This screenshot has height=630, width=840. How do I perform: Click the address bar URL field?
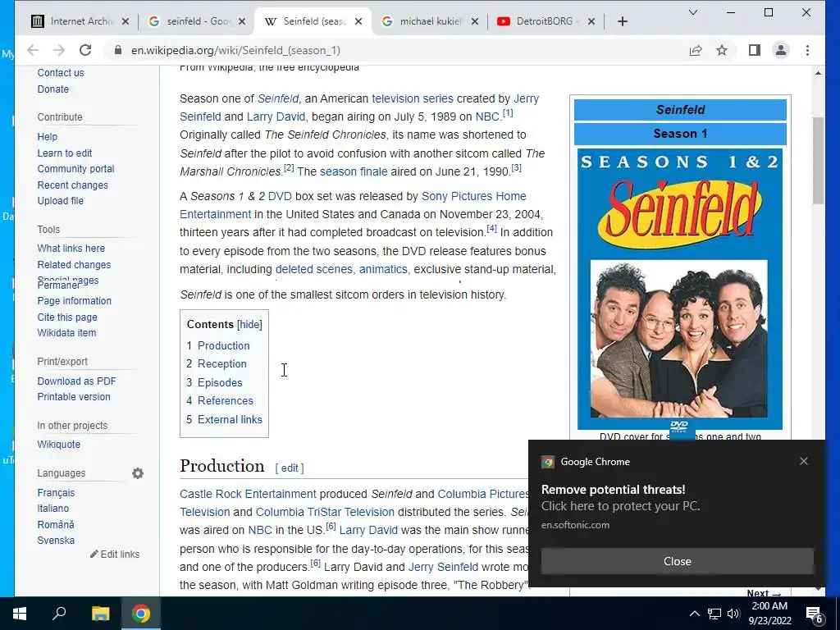[x=396, y=50]
